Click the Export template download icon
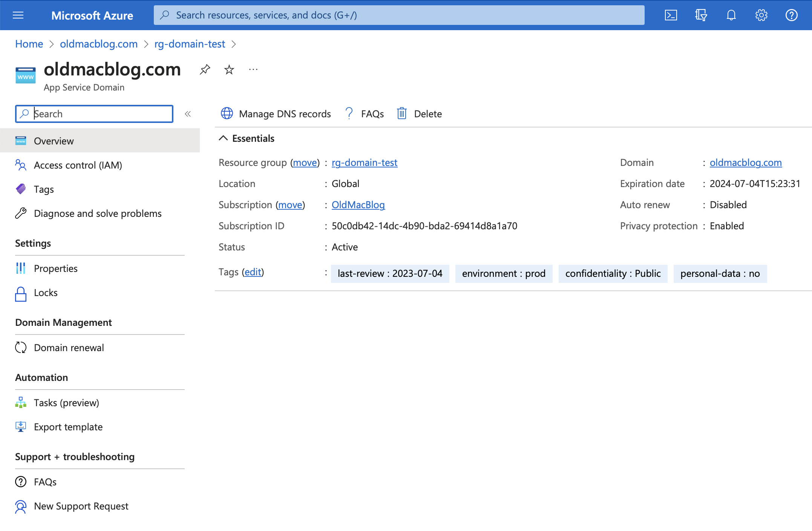 click(x=21, y=427)
